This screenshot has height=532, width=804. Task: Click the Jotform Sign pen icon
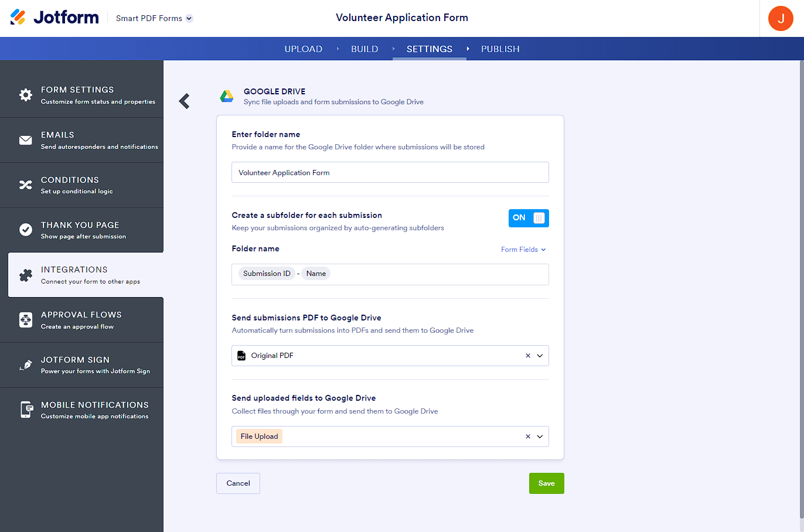pos(26,365)
